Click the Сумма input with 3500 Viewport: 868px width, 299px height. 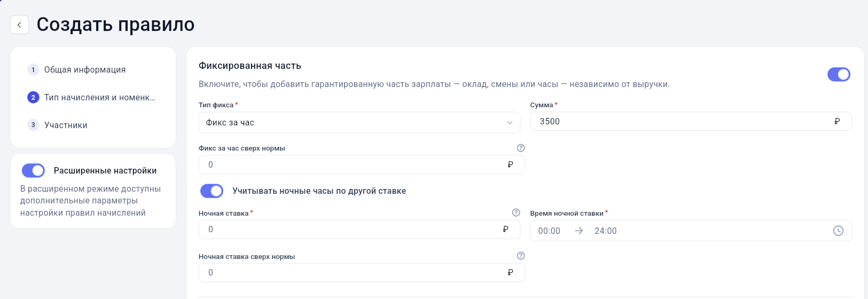(x=691, y=121)
